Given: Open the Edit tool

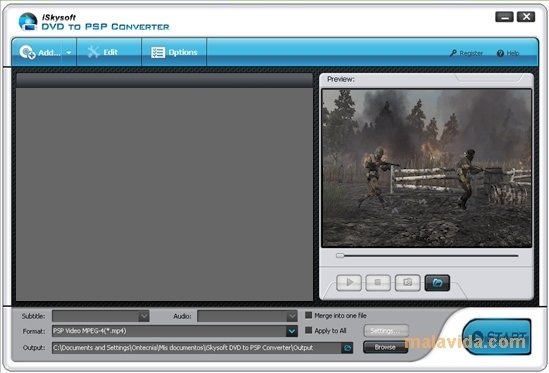Looking at the screenshot, I should pyautogui.click(x=109, y=52).
